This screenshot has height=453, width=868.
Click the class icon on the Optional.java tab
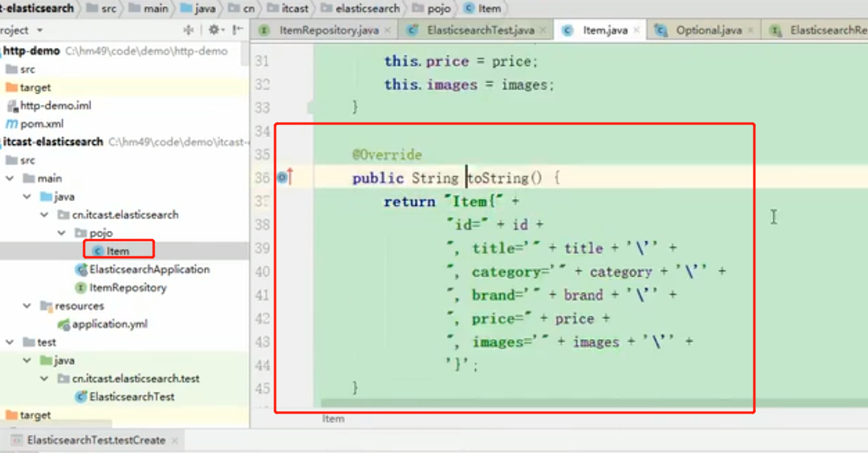662,30
